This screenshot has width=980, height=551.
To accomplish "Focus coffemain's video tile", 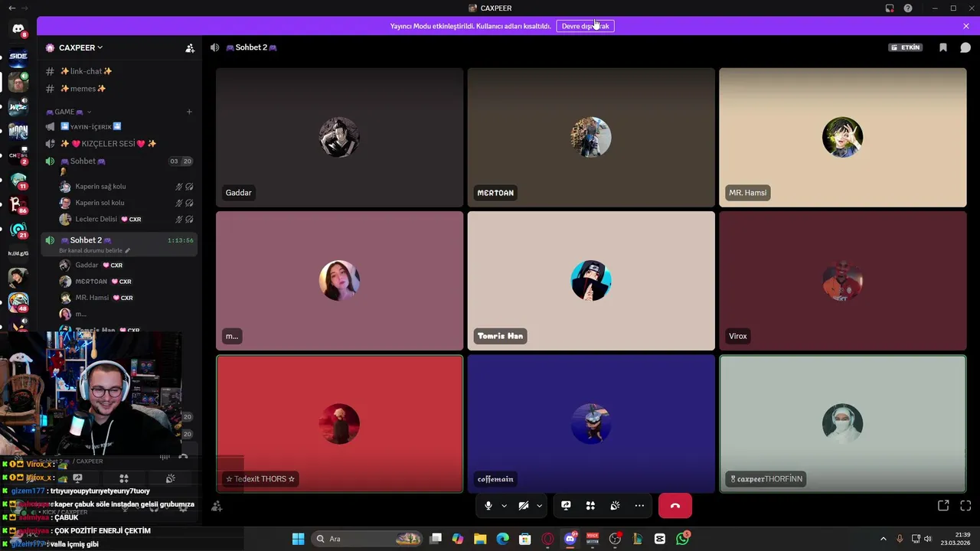I will (x=591, y=424).
